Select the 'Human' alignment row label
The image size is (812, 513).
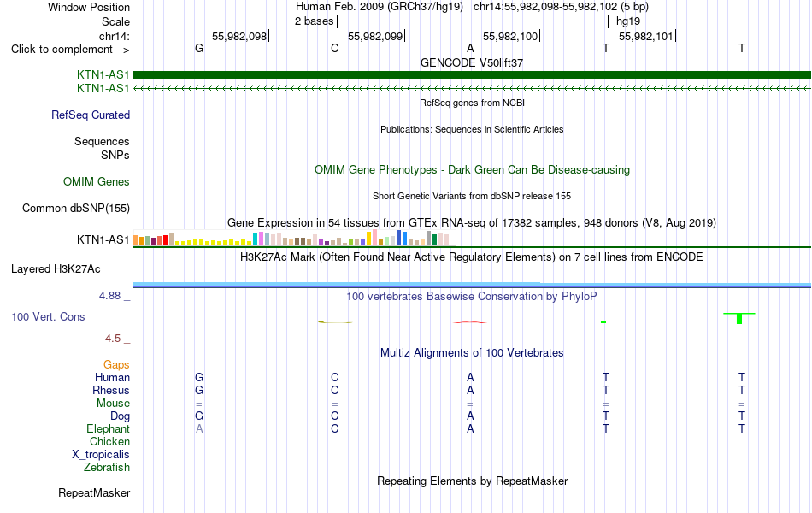(x=112, y=377)
